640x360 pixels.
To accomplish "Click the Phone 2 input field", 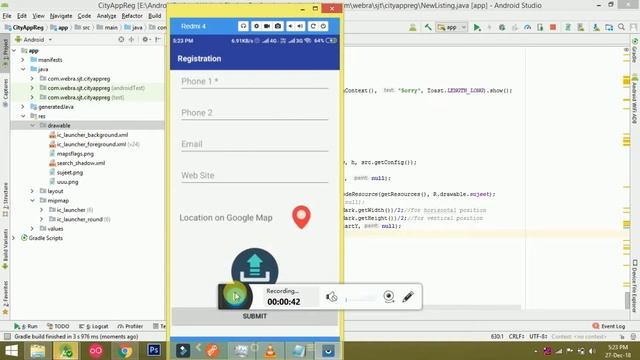I will [x=254, y=113].
